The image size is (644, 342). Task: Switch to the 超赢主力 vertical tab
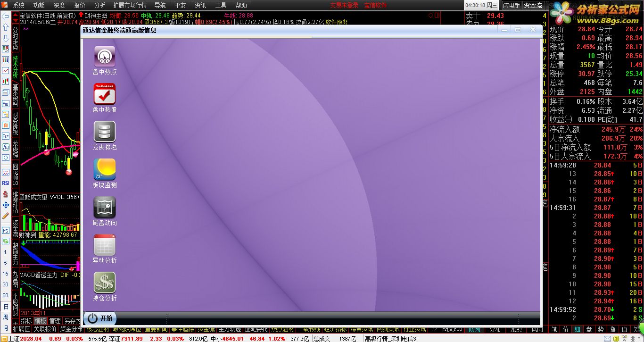pyautogui.click(x=15, y=254)
